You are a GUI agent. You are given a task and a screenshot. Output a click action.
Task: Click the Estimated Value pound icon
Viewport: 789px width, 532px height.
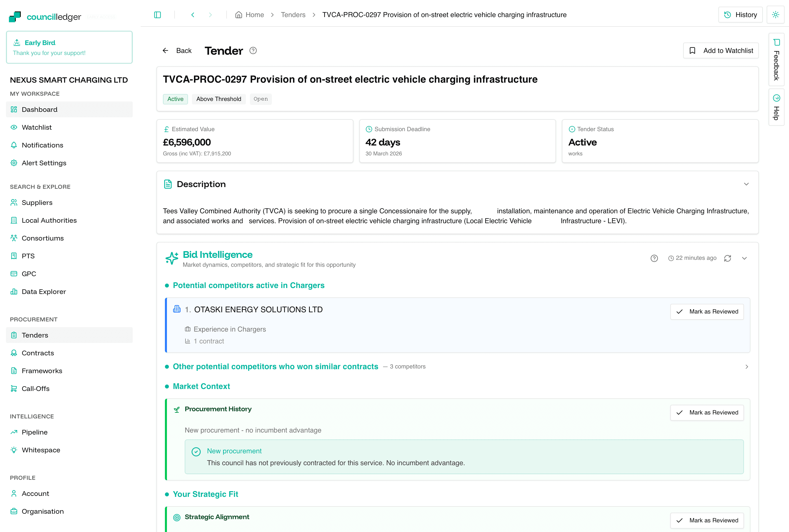(x=166, y=129)
